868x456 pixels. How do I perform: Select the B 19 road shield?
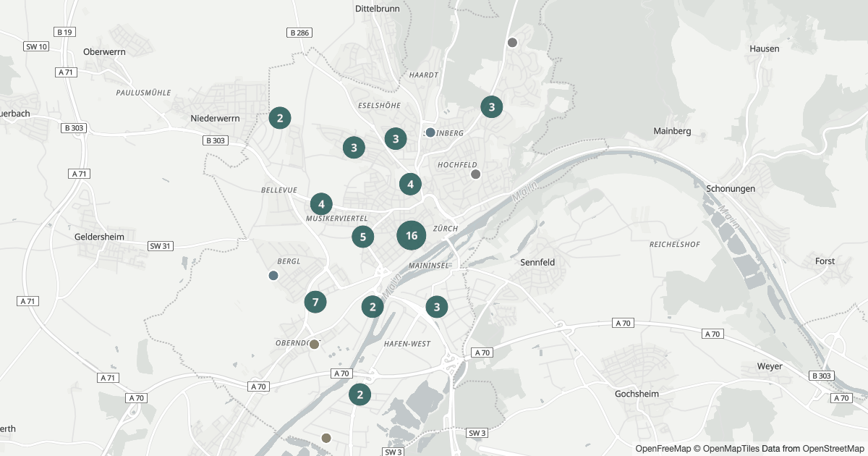click(64, 32)
